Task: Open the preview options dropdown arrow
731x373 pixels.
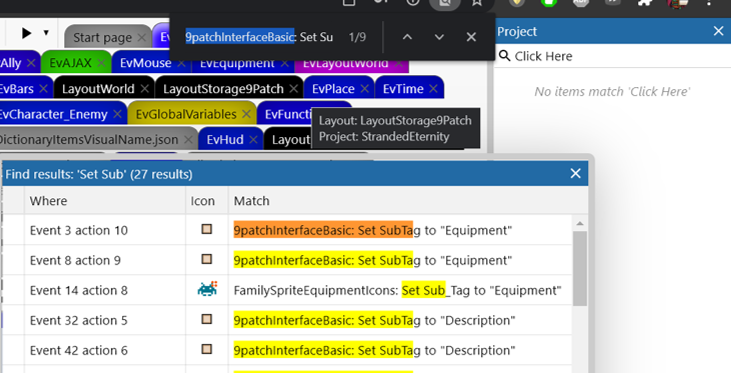Action: coord(46,33)
